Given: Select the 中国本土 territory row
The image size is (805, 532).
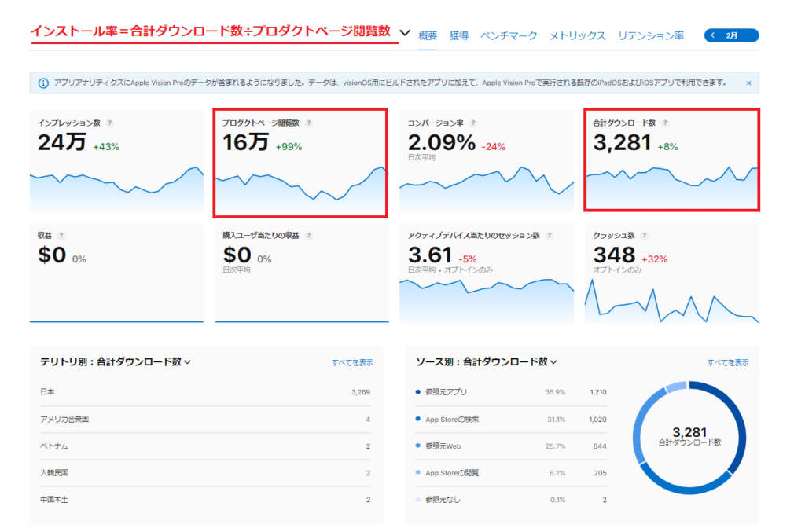Looking at the screenshot, I should pos(205,500).
